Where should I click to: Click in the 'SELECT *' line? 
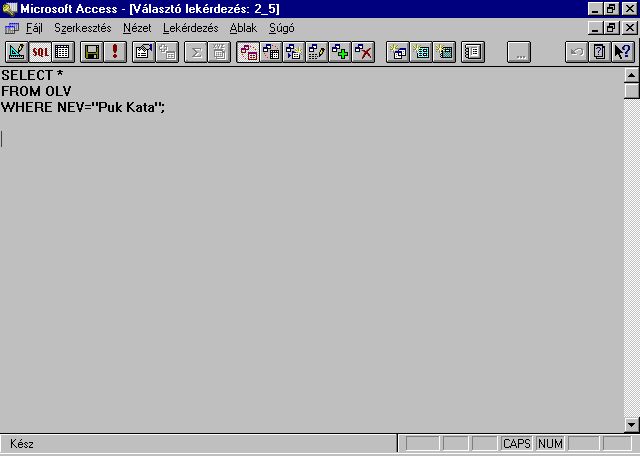point(32,75)
